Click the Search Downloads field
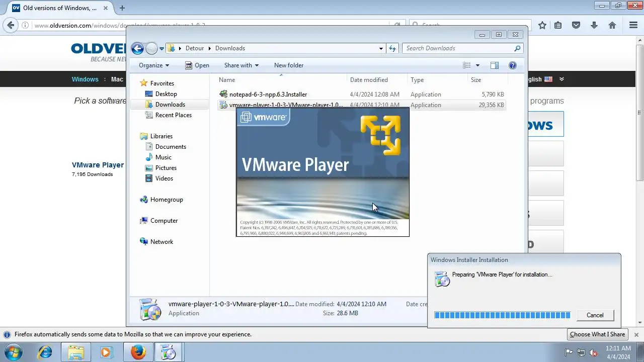 click(462, 48)
